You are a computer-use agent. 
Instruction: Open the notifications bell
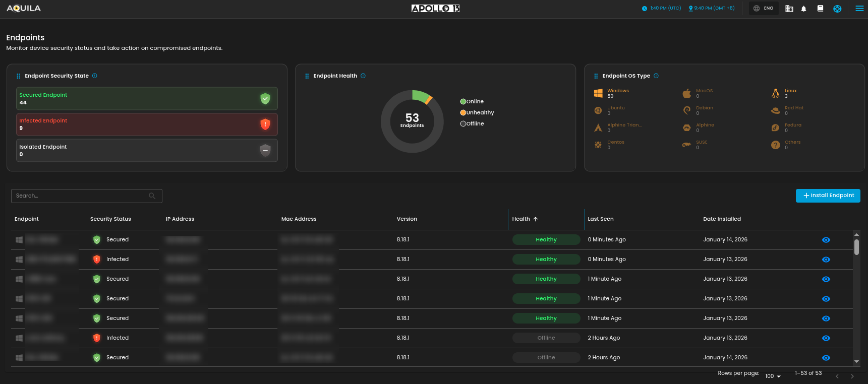tap(803, 9)
